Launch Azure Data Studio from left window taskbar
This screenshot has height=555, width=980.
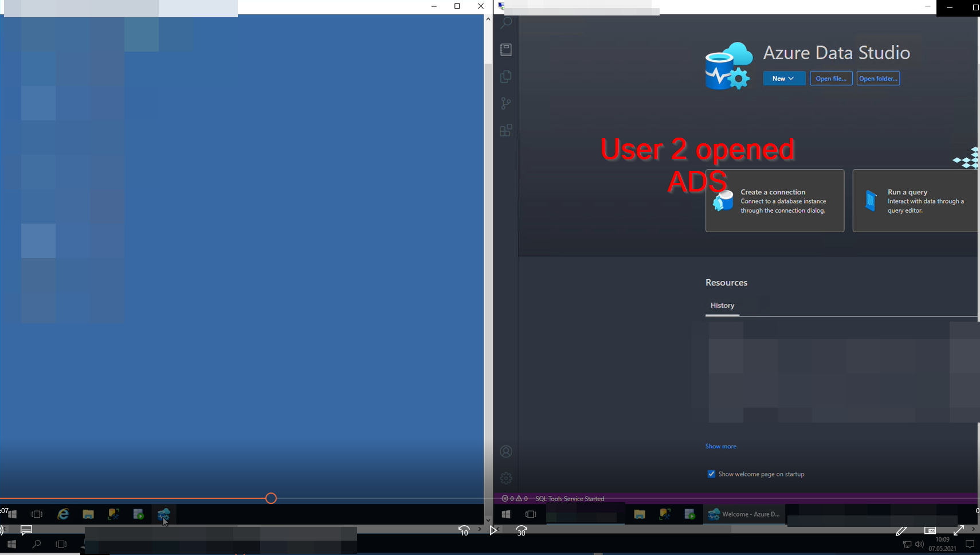coord(164,514)
